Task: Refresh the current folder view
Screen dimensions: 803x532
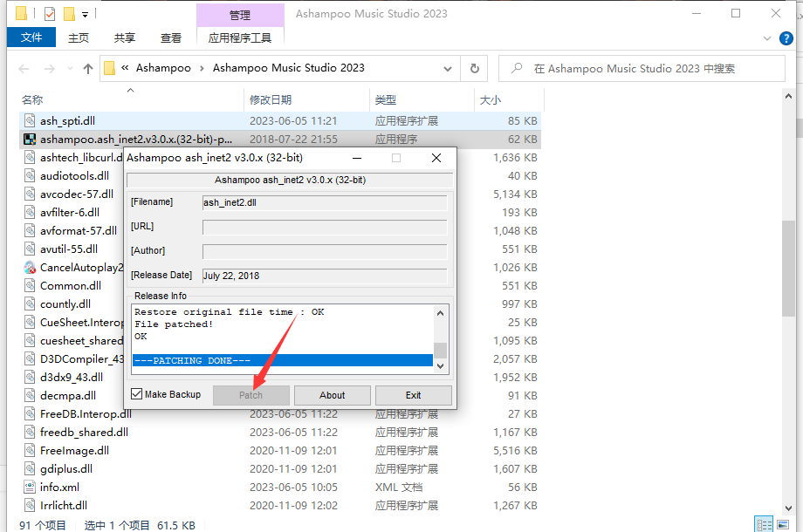Action: 475,69
